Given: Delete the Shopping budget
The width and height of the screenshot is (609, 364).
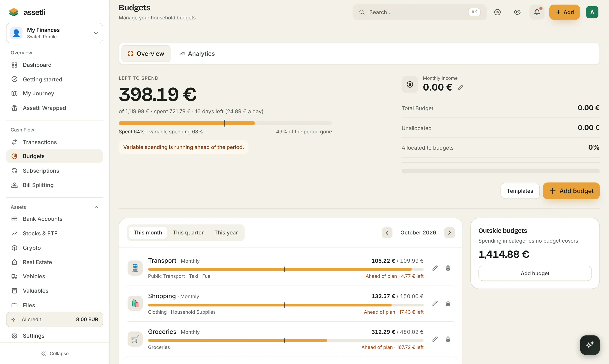Looking at the screenshot, I should (x=448, y=303).
